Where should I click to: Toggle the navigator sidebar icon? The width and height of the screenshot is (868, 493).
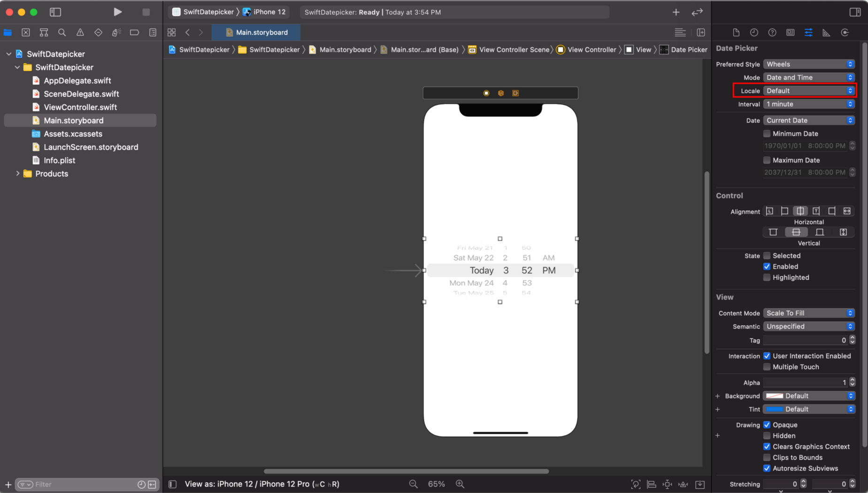(55, 12)
